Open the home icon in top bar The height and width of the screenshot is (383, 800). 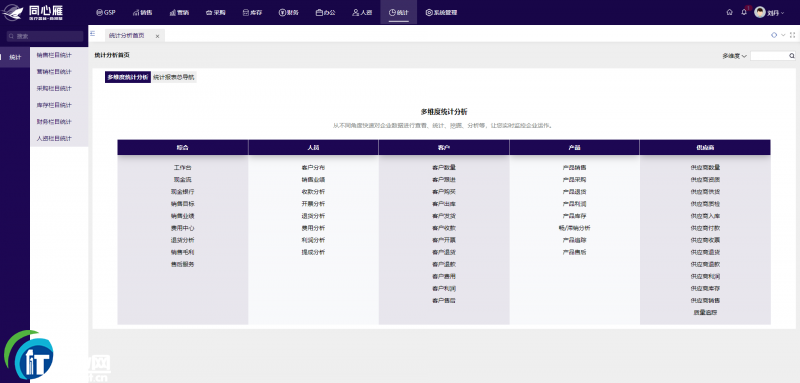[730, 12]
